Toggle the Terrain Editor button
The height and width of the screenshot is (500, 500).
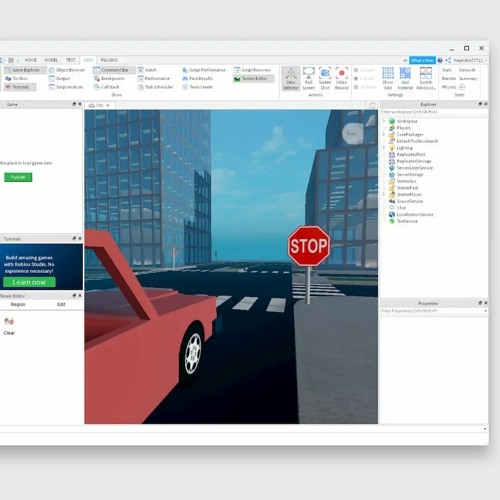[x=254, y=79]
